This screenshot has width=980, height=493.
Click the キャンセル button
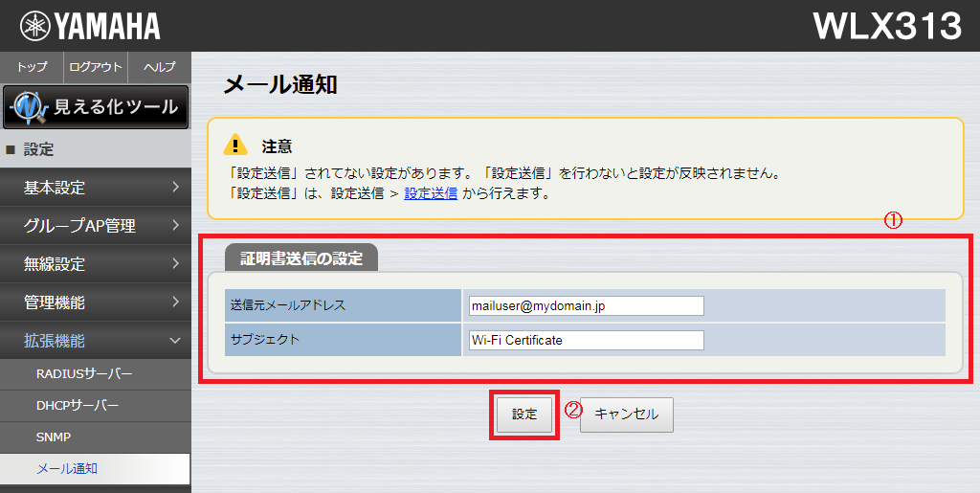point(626,415)
